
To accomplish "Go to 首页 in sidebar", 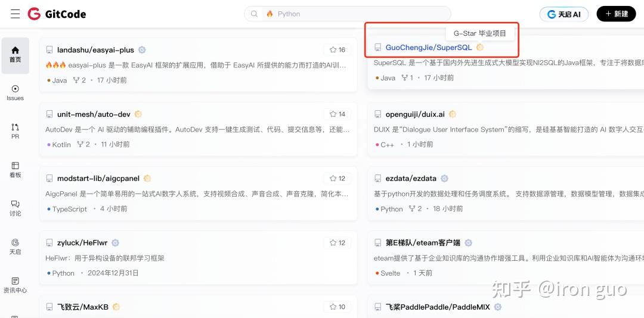I will [15, 55].
